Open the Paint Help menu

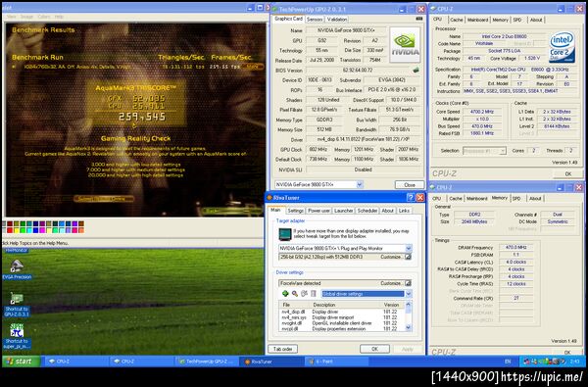click(59, 17)
